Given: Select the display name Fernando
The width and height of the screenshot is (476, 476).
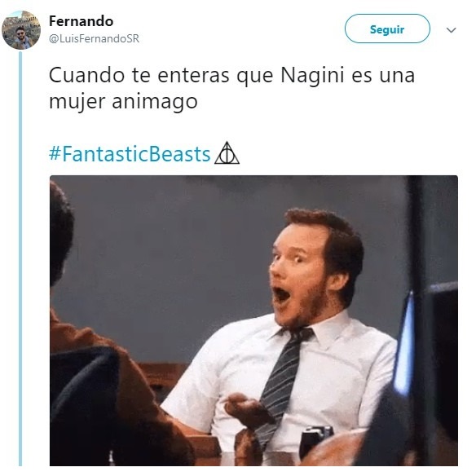Looking at the screenshot, I should pos(81,21).
